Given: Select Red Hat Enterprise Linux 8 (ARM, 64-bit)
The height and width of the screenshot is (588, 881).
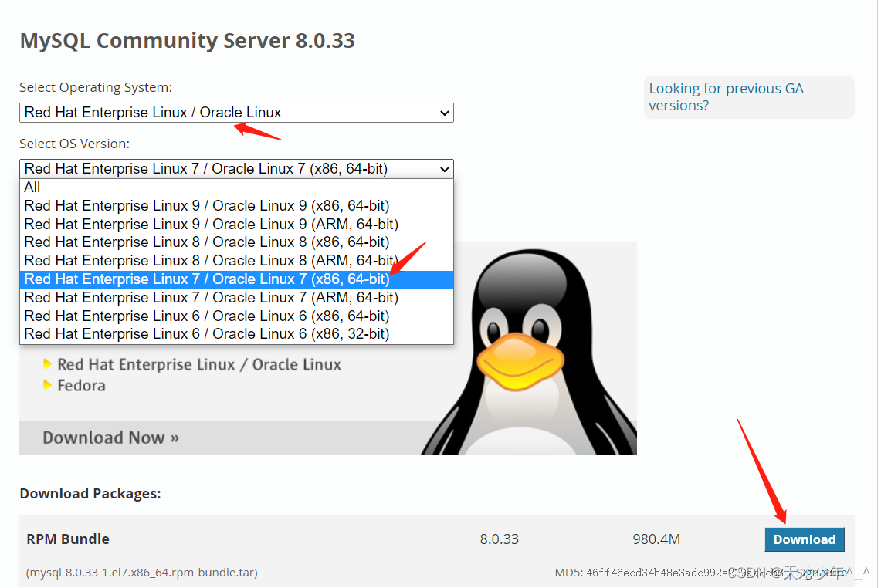Looking at the screenshot, I should tap(211, 260).
